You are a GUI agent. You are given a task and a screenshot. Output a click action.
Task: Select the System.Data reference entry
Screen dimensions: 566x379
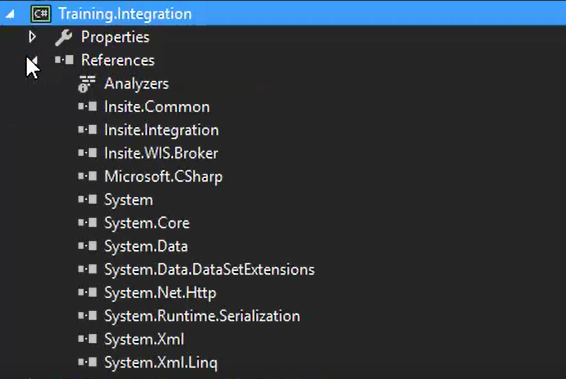pos(146,246)
